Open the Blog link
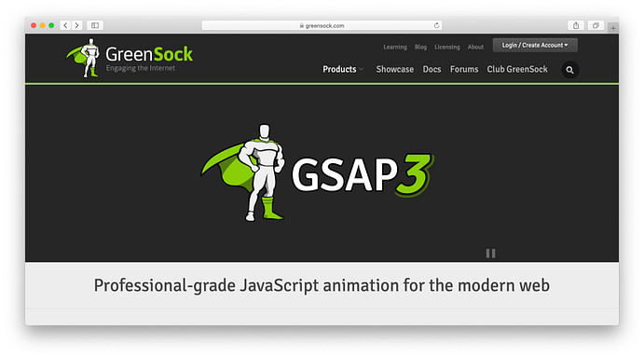 [x=420, y=47]
